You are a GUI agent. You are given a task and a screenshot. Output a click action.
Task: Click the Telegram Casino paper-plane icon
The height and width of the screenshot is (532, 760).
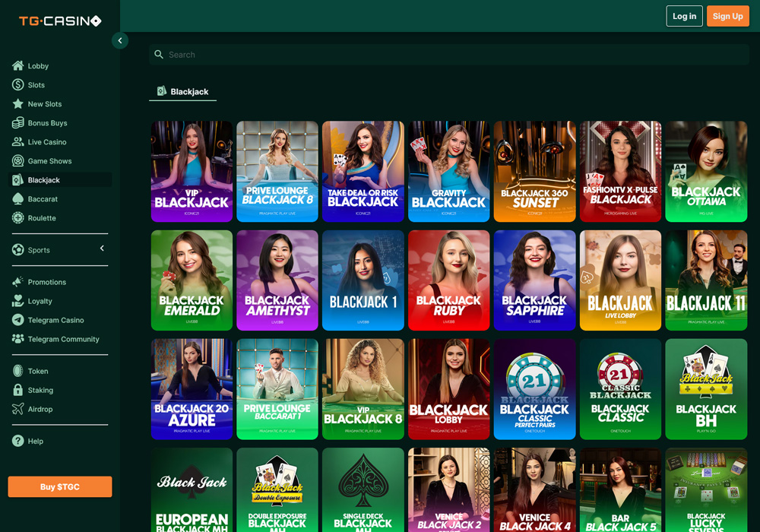coord(18,320)
